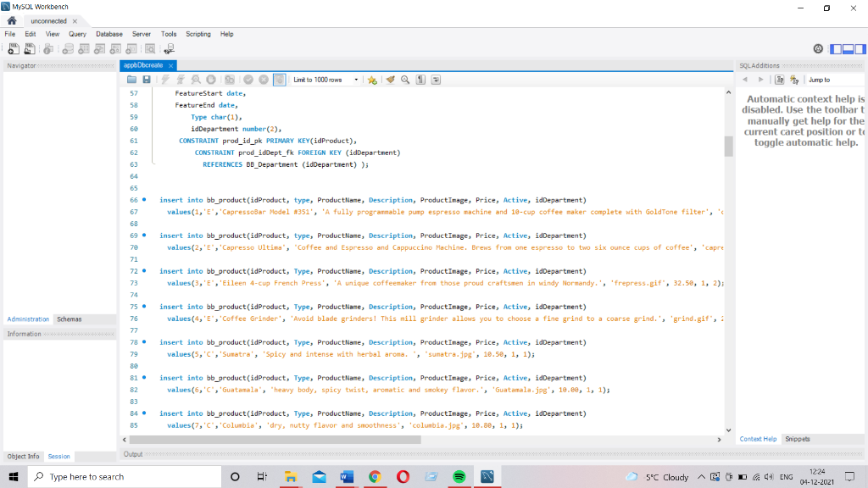The width and height of the screenshot is (868, 488).
Task: Open the Help menu
Action: [x=226, y=34]
